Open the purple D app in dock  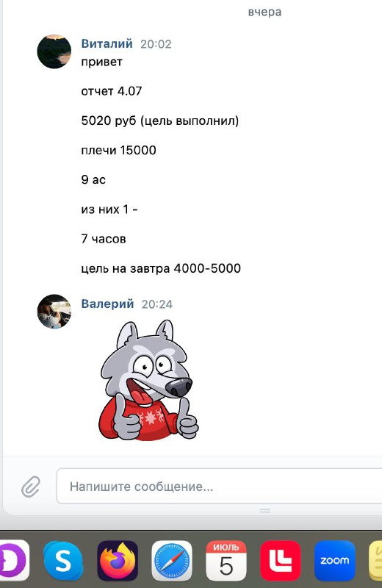pos(14,561)
